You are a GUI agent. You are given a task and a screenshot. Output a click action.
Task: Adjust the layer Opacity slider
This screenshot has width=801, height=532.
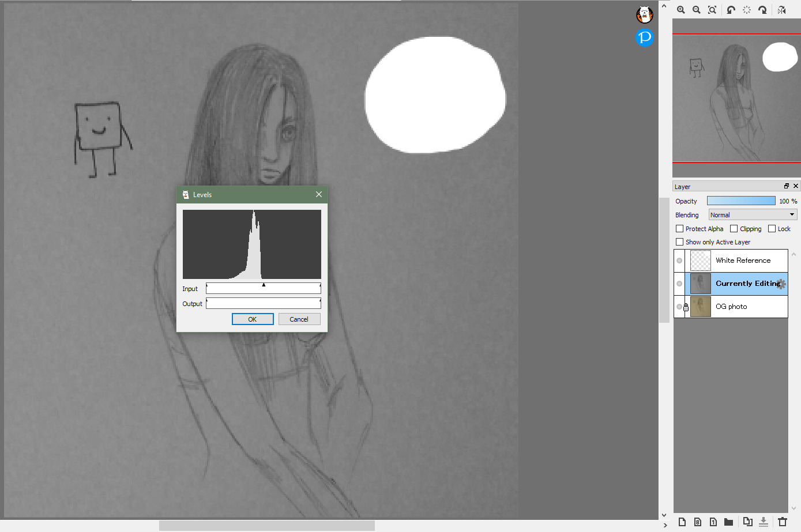pyautogui.click(x=741, y=201)
